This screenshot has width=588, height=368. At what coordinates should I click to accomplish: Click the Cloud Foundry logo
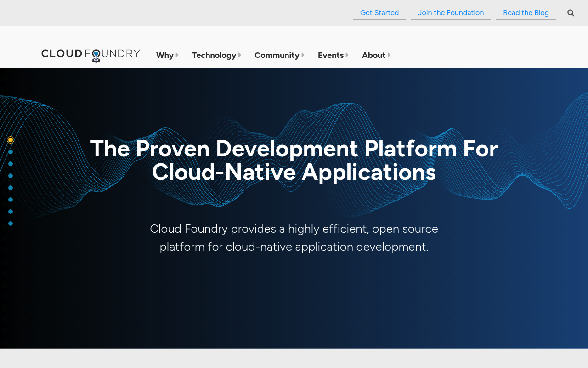click(90, 55)
